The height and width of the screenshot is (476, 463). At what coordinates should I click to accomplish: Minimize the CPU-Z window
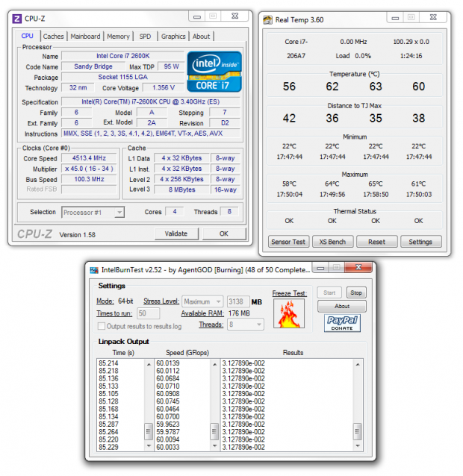pyautogui.click(x=197, y=16)
